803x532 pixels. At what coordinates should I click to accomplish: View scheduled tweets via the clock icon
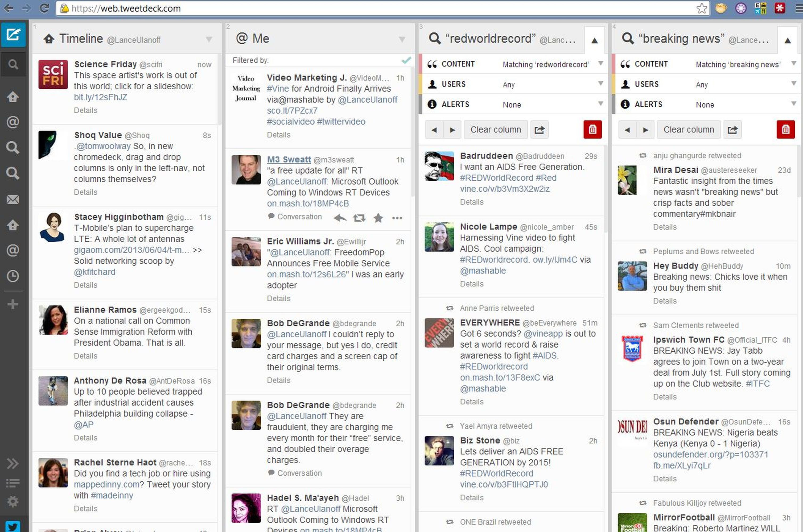coord(13,276)
